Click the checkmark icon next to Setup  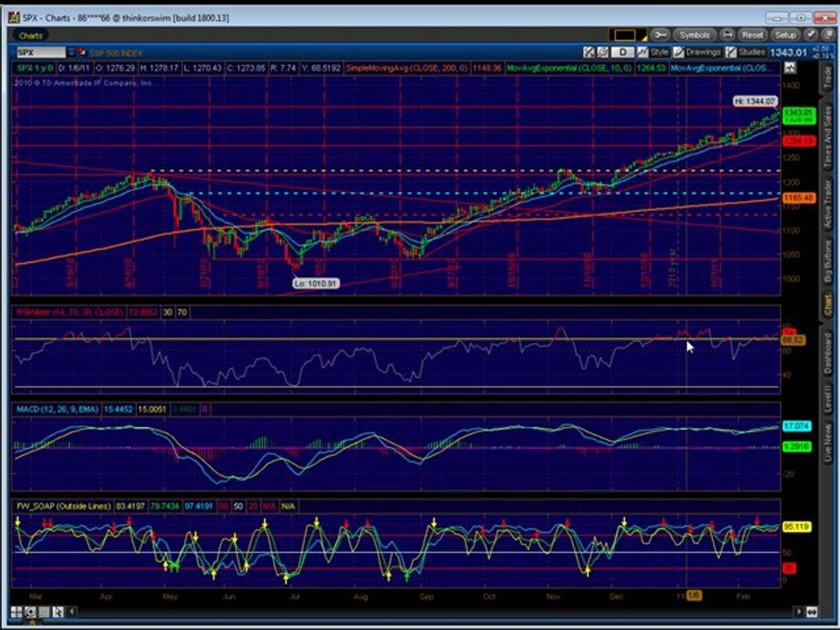[811, 35]
